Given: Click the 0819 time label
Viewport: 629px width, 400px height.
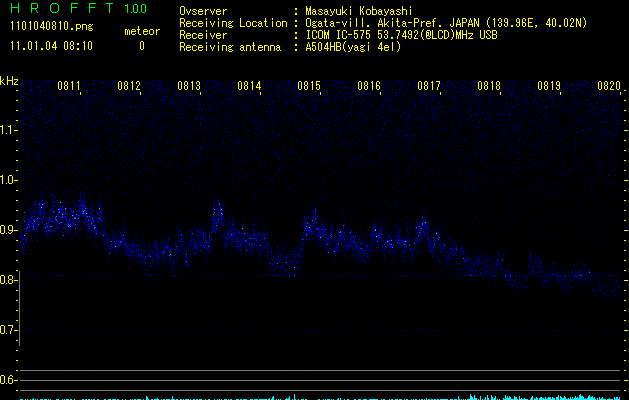Looking at the screenshot, I should [x=549, y=87].
